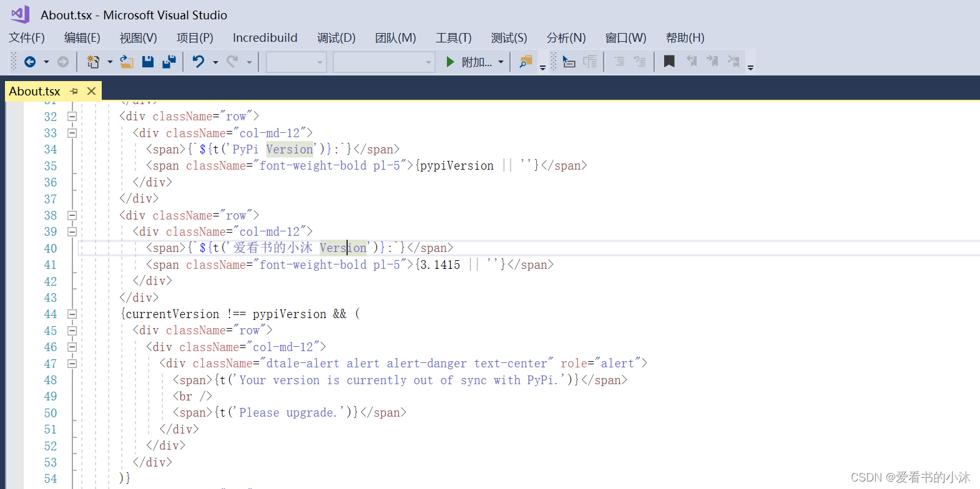980x489 pixels.
Task: Open the 工具(T) menu
Action: [x=454, y=37]
